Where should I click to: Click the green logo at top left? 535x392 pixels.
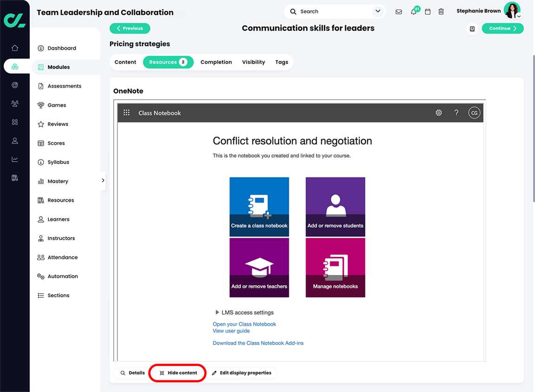[15, 20]
